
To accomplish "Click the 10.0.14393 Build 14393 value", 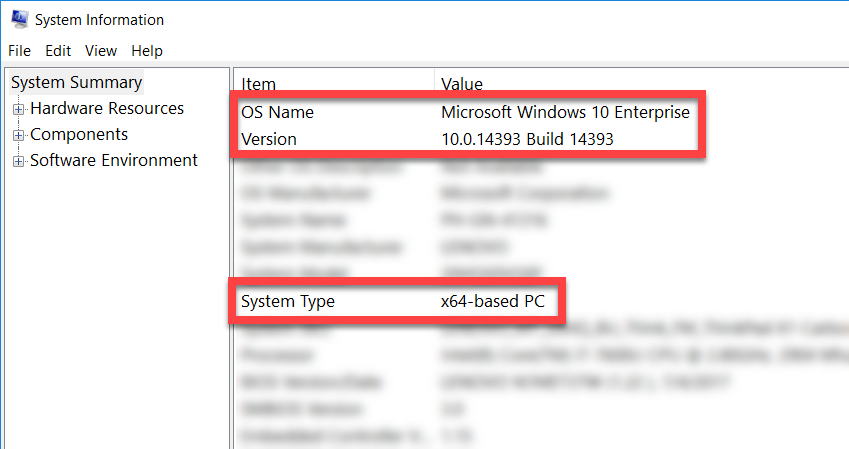I will (x=527, y=139).
